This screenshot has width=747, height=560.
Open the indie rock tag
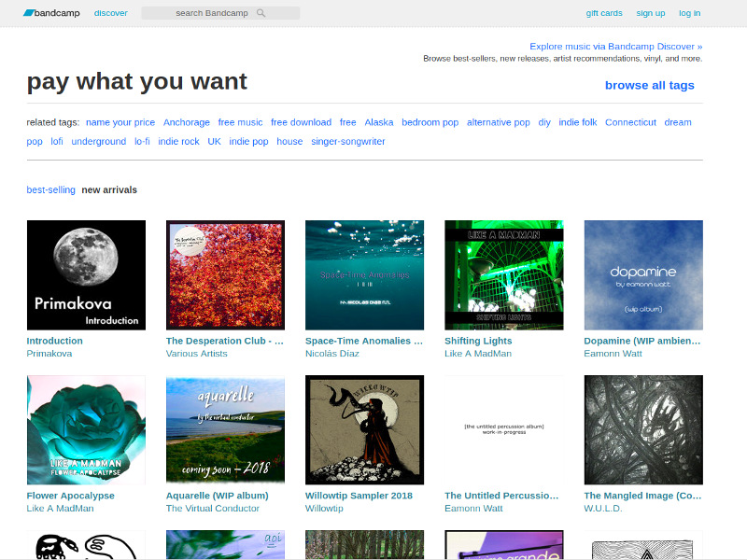tap(178, 142)
